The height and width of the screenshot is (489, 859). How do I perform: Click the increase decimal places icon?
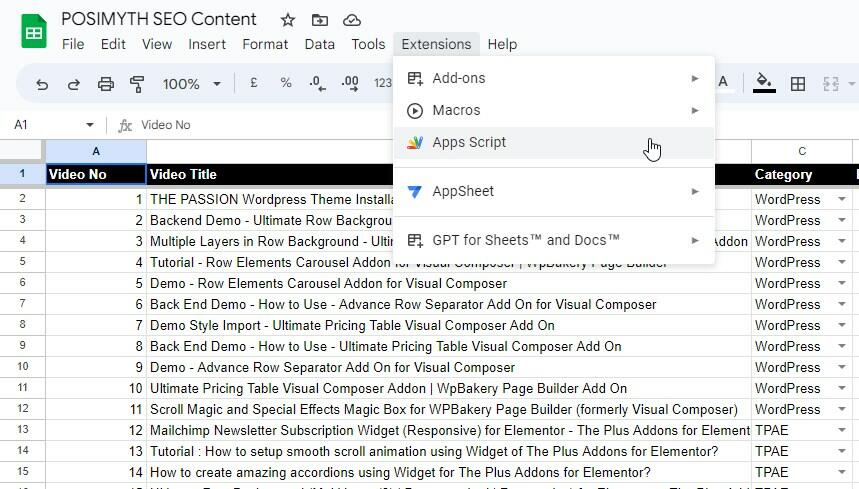click(x=350, y=83)
